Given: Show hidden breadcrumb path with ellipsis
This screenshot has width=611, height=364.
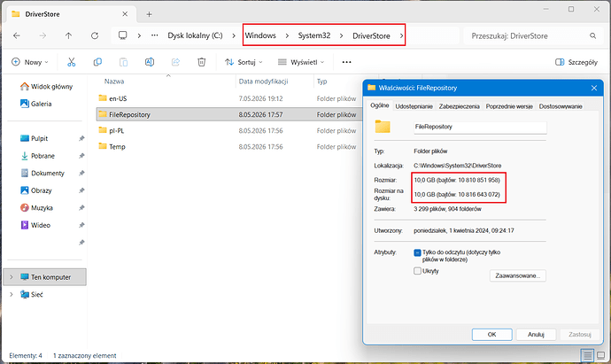Looking at the screenshot, I should (155, 35).
